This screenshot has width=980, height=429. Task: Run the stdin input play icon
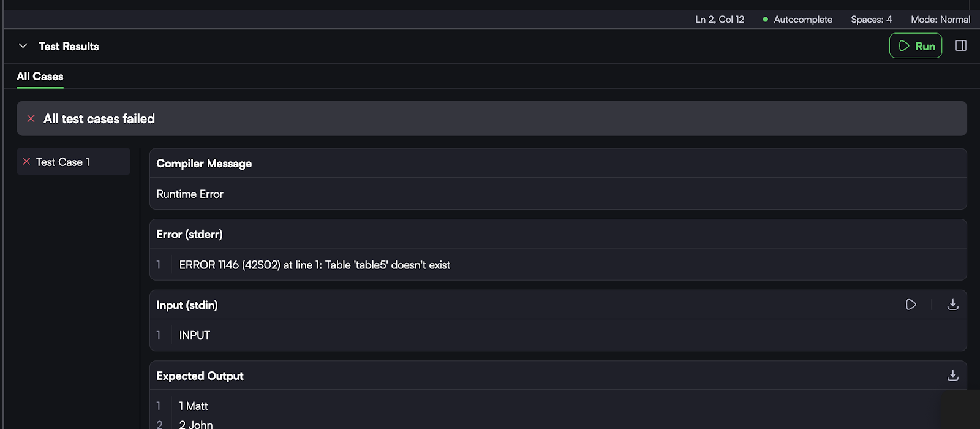point(911,305)
